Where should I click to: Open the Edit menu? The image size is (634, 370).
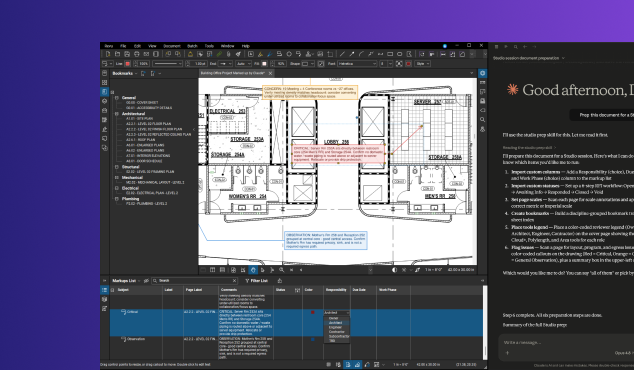[137, 46]
